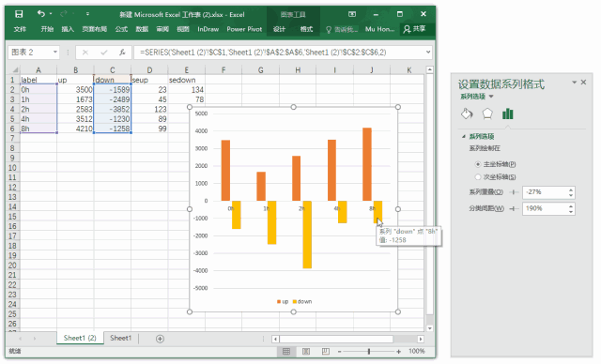Open Effects pentagon icon in pane
Image resolution: width=601 pixels, height=364 pixels.
click(x=487, y=114)
